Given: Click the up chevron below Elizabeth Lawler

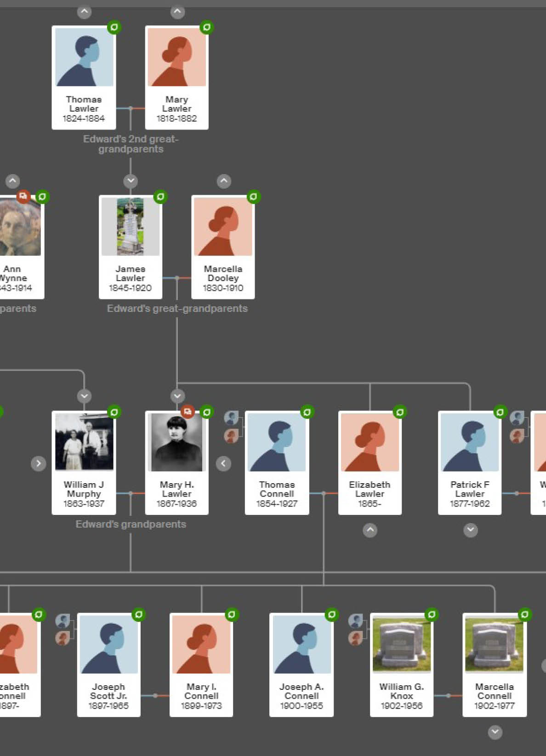Looking at the screenshot, I should [370, 530].
